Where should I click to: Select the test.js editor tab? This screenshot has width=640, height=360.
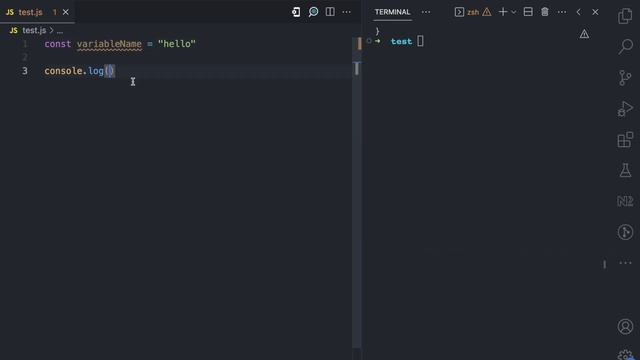click(37, 12)
